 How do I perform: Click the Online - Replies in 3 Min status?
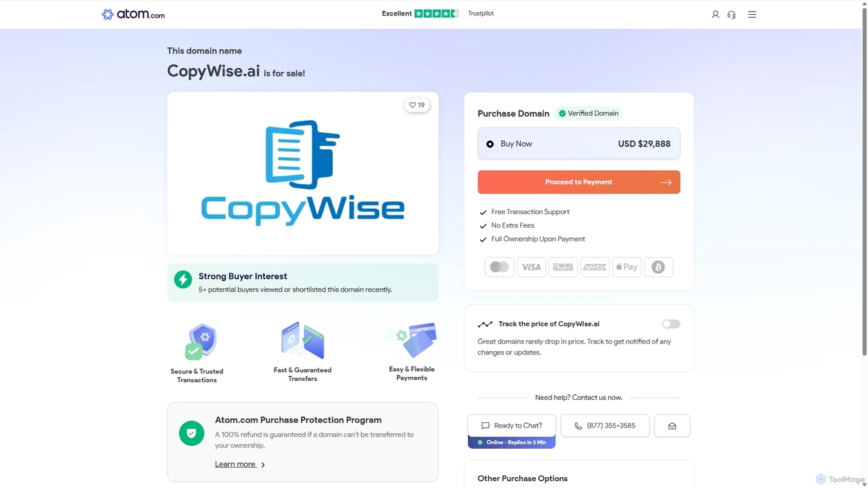tap(511, 443)
